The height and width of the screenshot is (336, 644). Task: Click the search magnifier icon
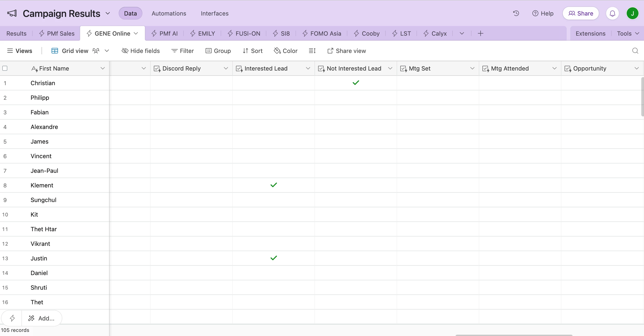click(x=635, y=51)
